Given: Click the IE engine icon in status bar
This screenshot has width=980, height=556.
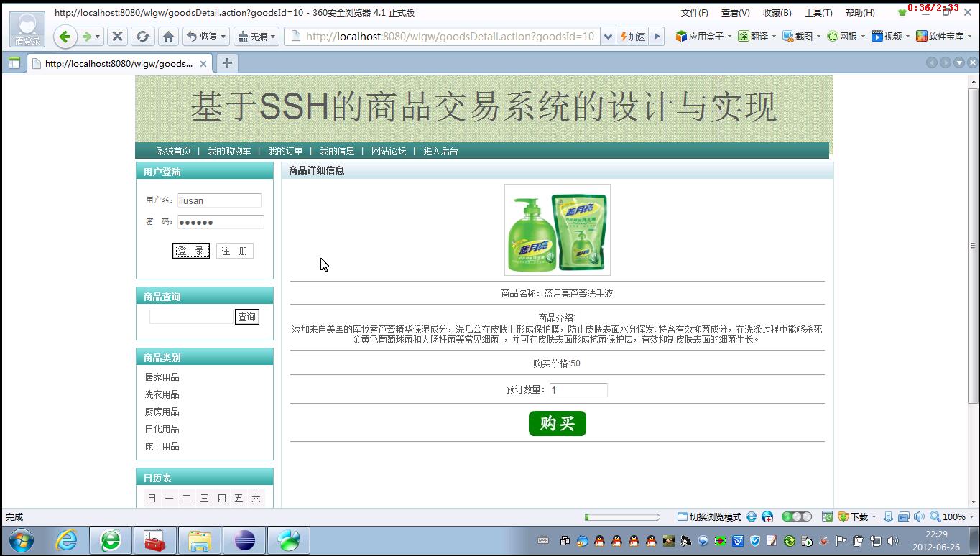Looking at the screenshot, I should point(752,516).
